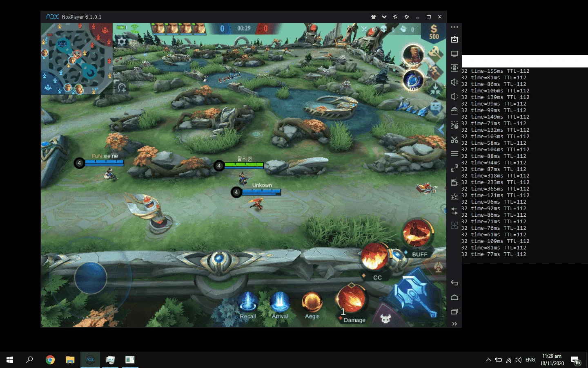The image size is (588, 368).
Task: Click the dashed-square plus multi-instance icon
Action: pos(454,225)
